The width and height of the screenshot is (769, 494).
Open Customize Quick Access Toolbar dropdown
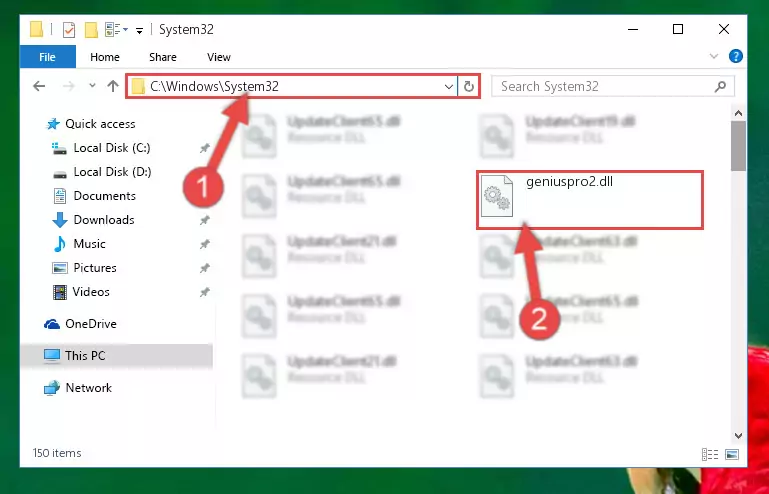point(139,30)
